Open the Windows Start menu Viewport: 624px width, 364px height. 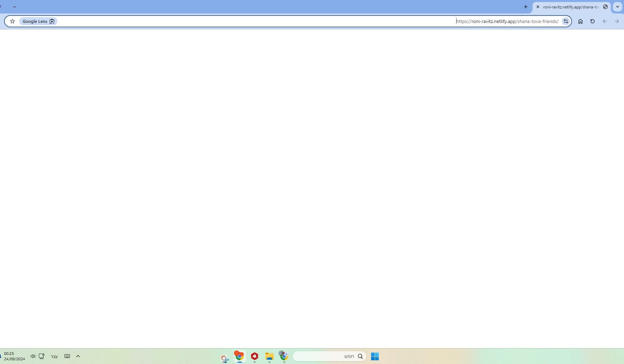click(375, 356)
